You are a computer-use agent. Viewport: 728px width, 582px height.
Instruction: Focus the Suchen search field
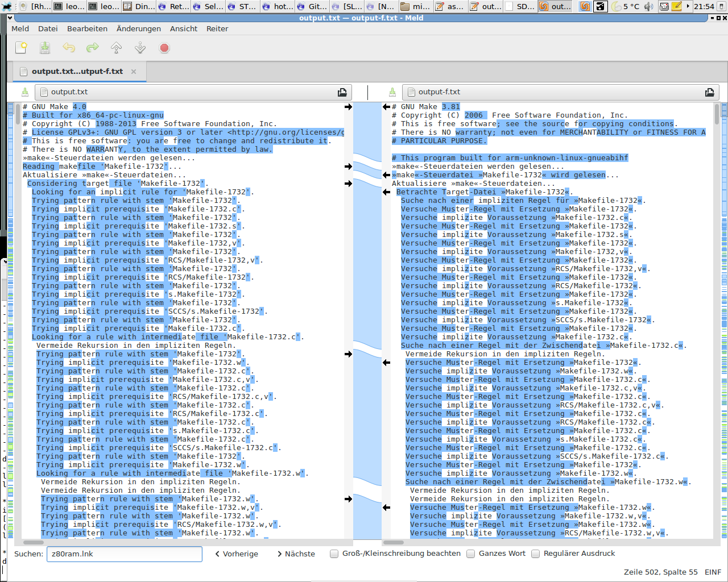124,554
